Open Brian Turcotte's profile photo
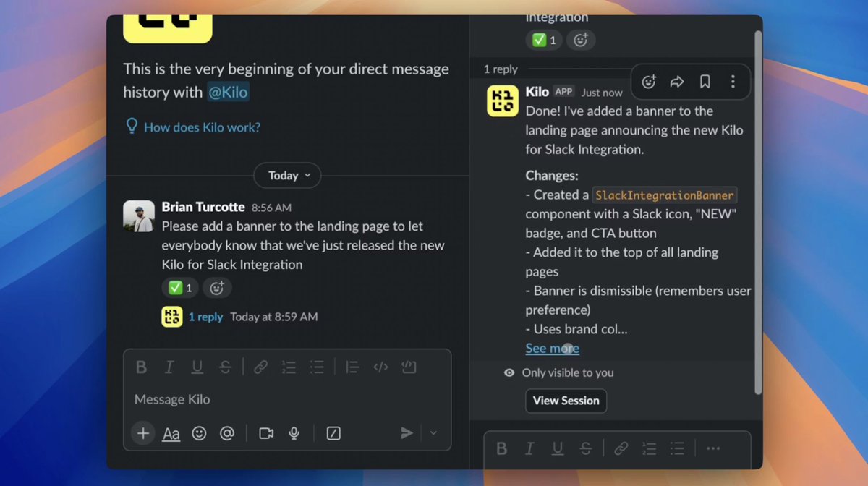Screen dimensions: 868x486 [x=139, y=216]
